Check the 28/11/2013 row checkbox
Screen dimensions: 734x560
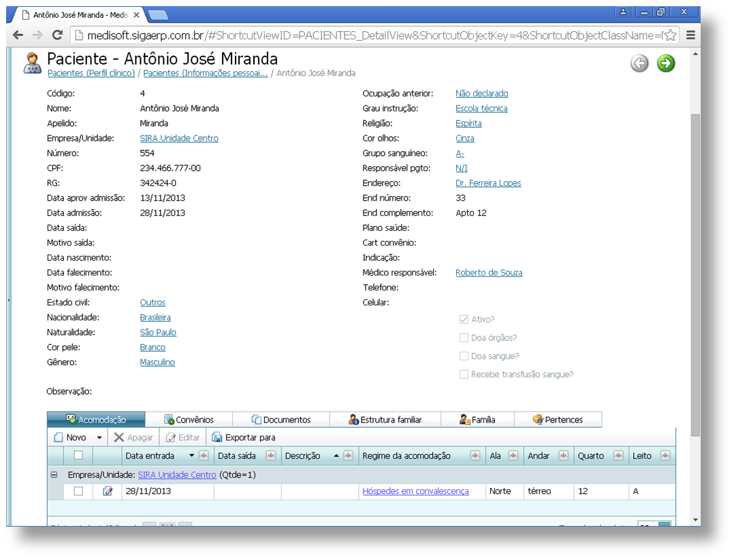(x=78, y=491)
